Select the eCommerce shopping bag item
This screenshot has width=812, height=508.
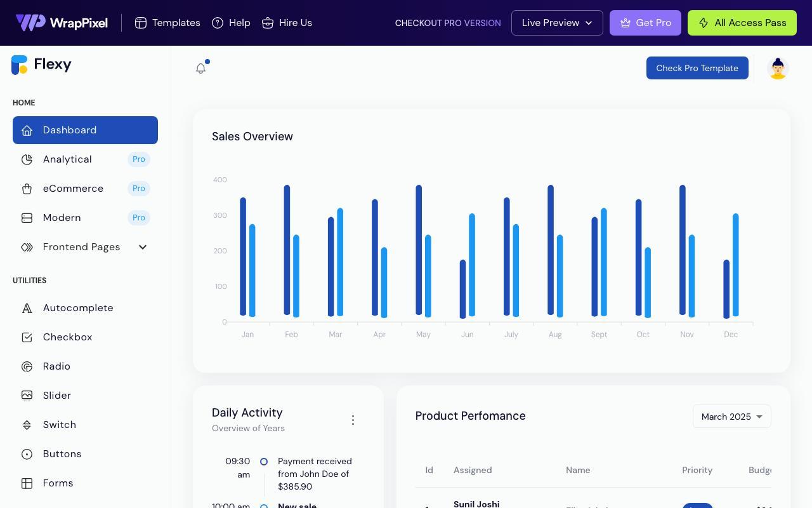coord(85,189)
